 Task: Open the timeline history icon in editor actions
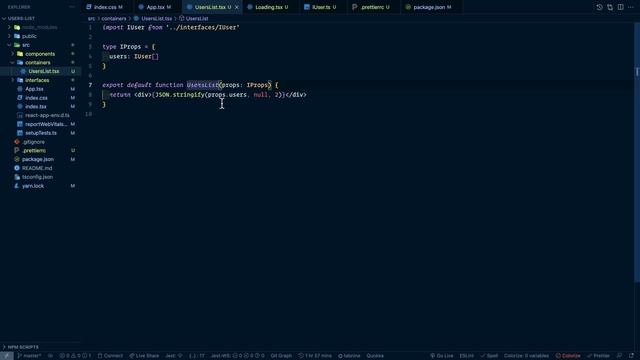click(599, 7)
